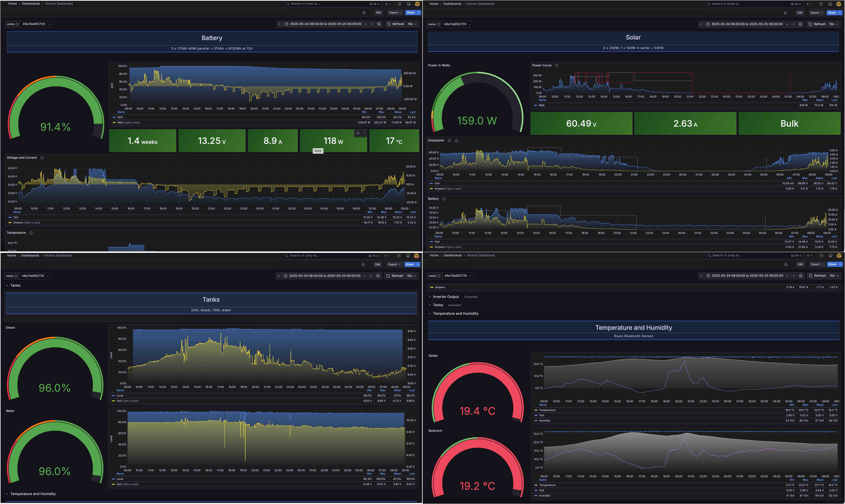Open the news monitor icon in the Battery pane
This screenshot has height=504, width=845.
409,4
